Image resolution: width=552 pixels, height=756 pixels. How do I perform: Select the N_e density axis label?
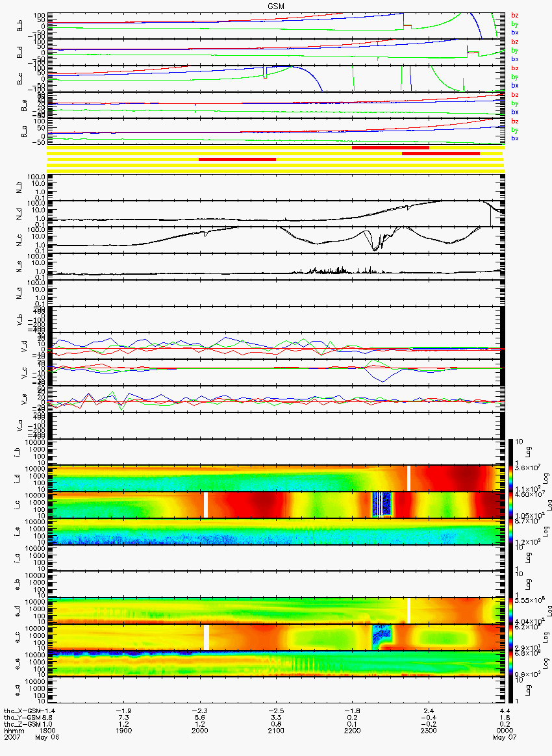[19, 267]
